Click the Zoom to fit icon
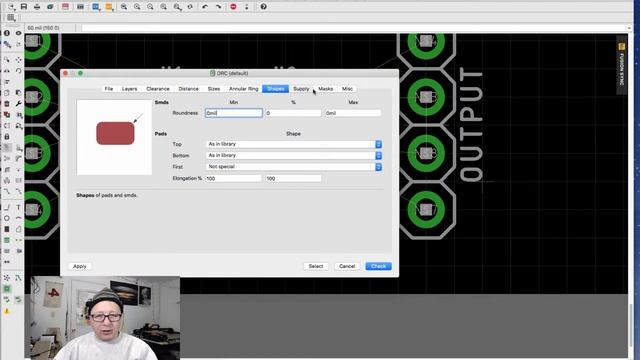Screen dimensions: 640x360 pyautogui.click(x=124, y=7)
